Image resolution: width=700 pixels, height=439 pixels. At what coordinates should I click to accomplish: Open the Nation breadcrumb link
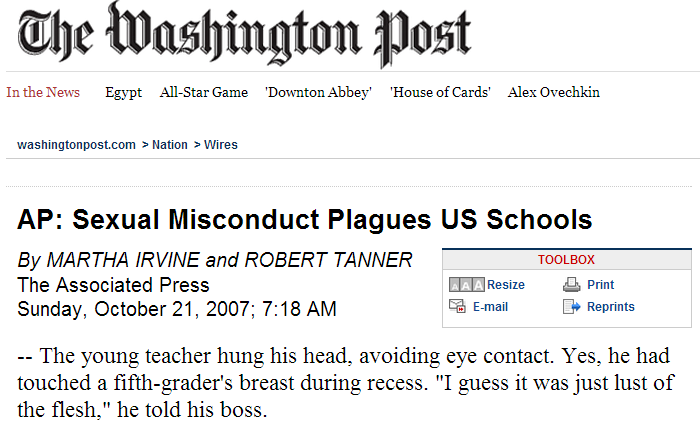[x=170, y=145]
